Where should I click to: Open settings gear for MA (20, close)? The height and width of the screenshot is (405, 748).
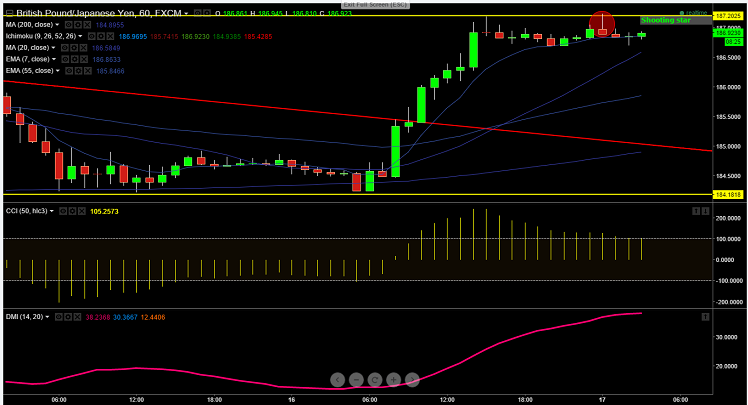point(74,48)
